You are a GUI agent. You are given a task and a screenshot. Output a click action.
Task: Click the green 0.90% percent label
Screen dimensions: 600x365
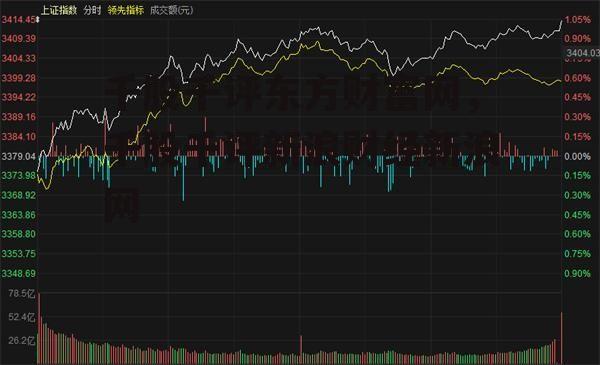[x=578, y=274]
